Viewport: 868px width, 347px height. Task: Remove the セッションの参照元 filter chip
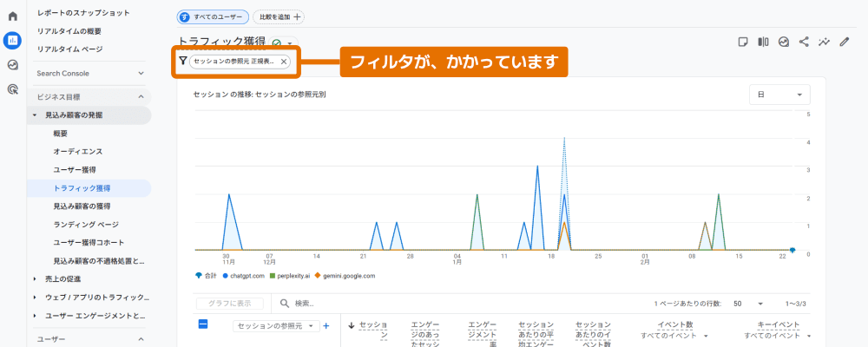(284, 62)
